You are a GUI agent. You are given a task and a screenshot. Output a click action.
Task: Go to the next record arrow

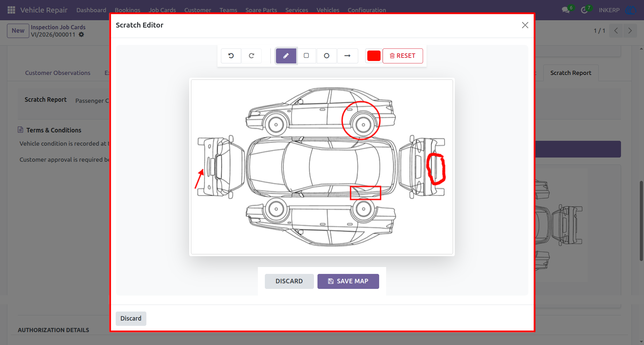point(630,31)
